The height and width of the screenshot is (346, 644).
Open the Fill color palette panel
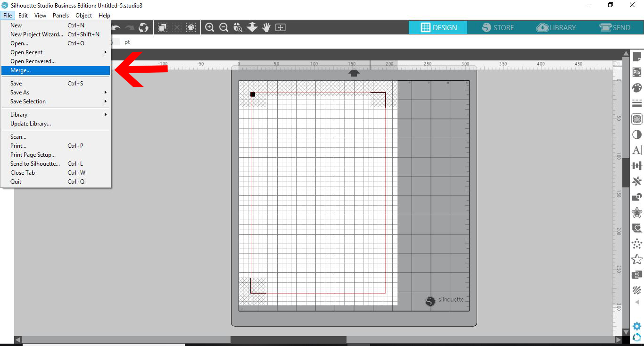637,88
